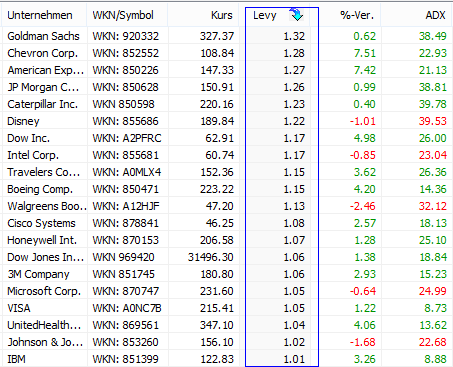Select the Johnson & Jo... company name
The height and width of the screenshot is (367, 453).
click(x=45, y=342)
